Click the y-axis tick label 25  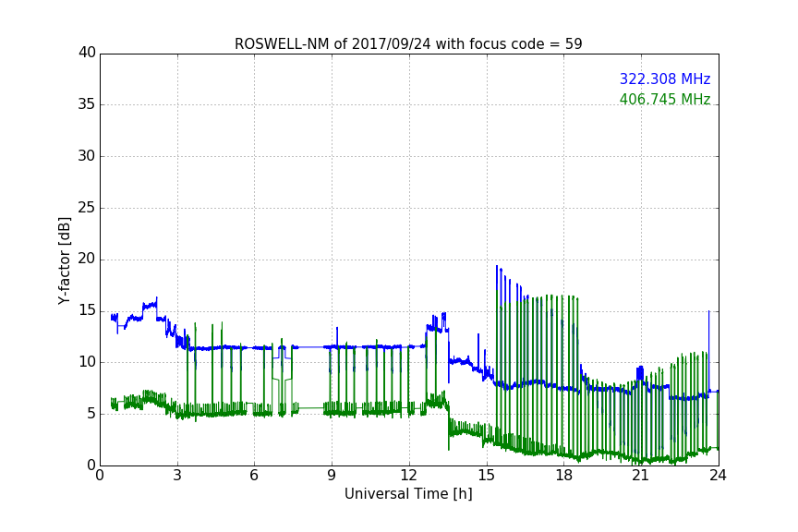coord(87,208)
